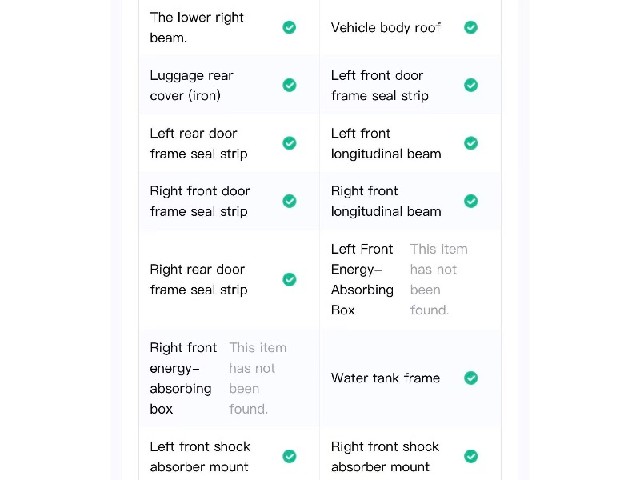Click check icon for Left rear door frame seal strip

click(289, 143)
